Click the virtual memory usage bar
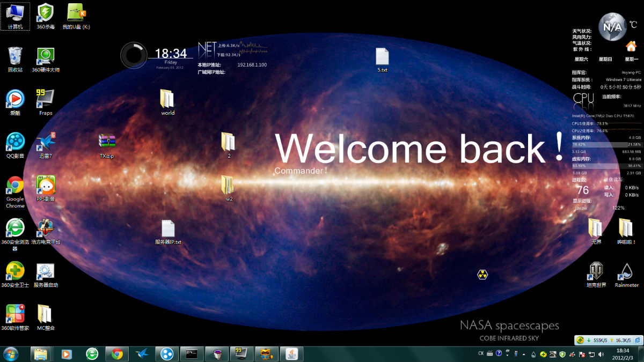The width and height of the screenshot is (644, 362). 607,166
